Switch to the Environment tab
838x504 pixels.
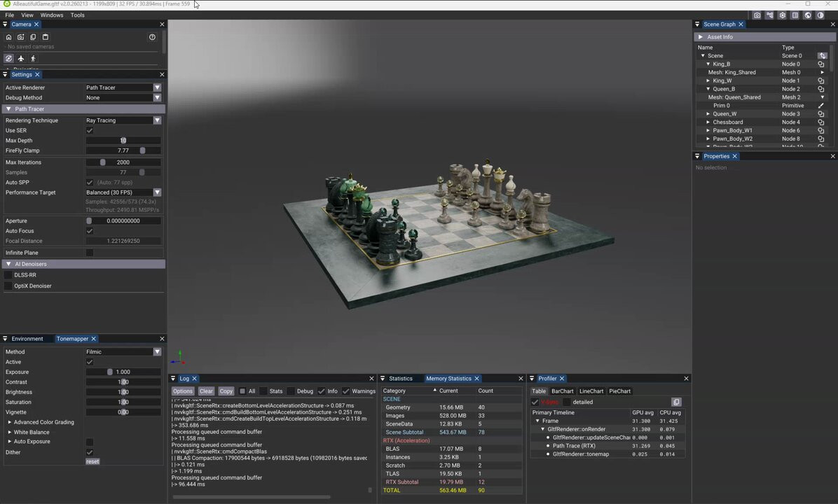tap(27, 339)
